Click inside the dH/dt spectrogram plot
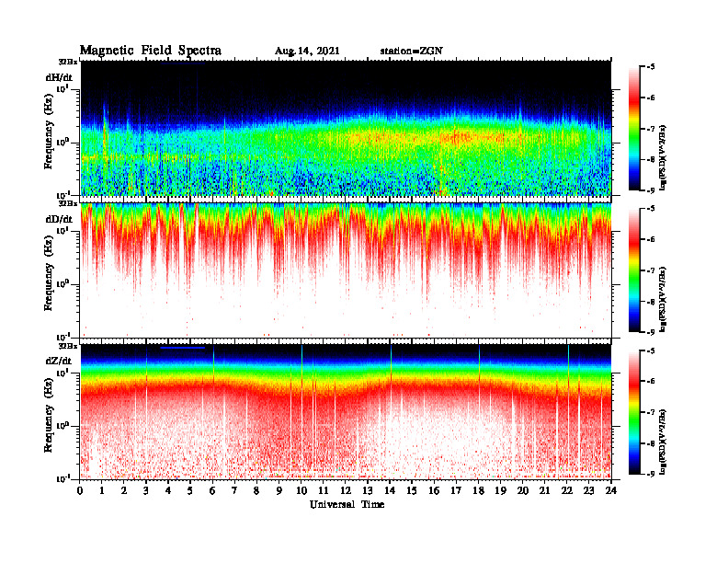Viewport: 728px width, 563px height. click(x=346, y=128)
